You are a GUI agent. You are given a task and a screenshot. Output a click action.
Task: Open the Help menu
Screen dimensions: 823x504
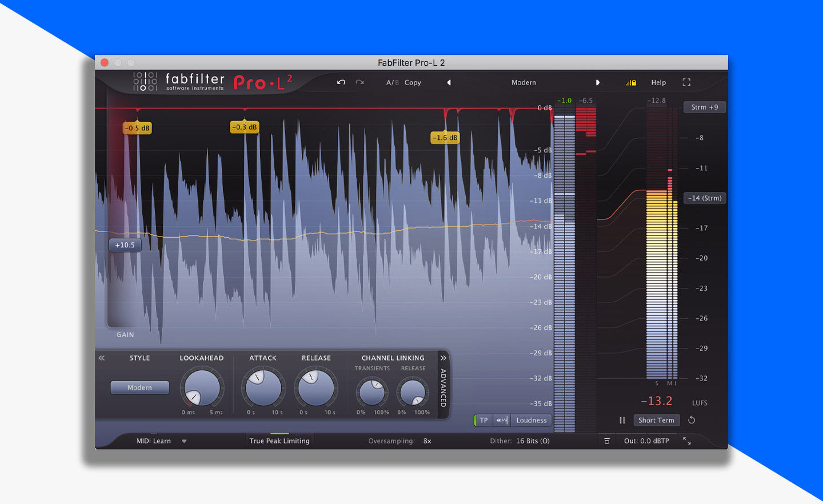(x=658, y=82)
